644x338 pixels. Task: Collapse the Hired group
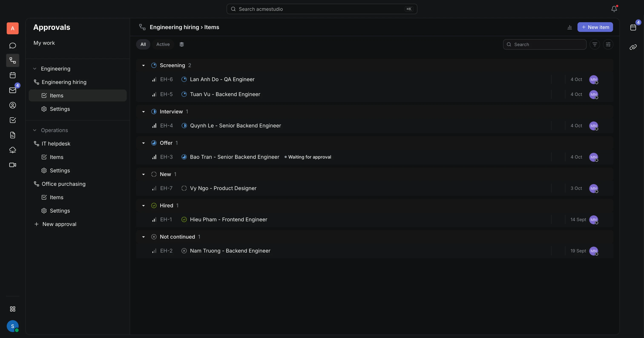click(x=144, y=206)
